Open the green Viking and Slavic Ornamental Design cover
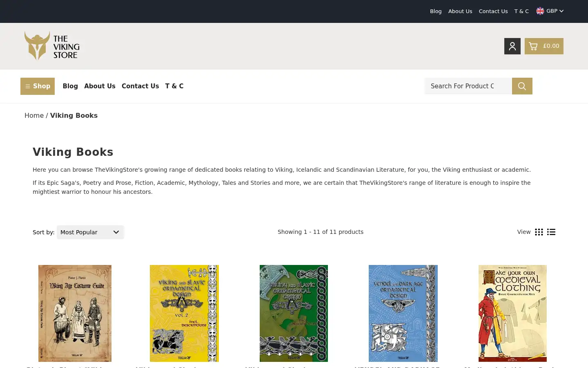 pyautogui.click(x=294, y=313)
